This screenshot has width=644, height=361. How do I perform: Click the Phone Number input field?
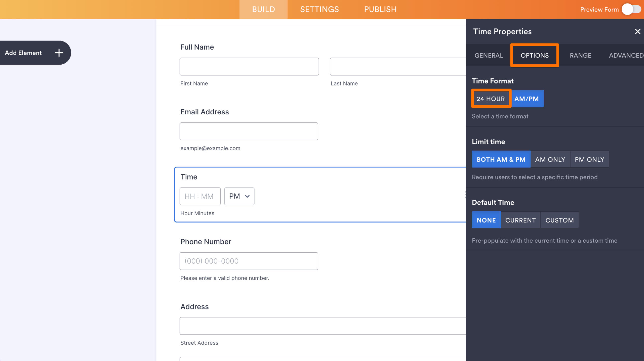click(x=249, y=261)
